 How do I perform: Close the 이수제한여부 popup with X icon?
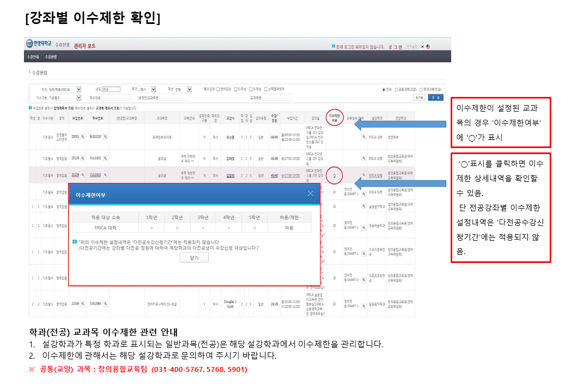click(310, 193)
